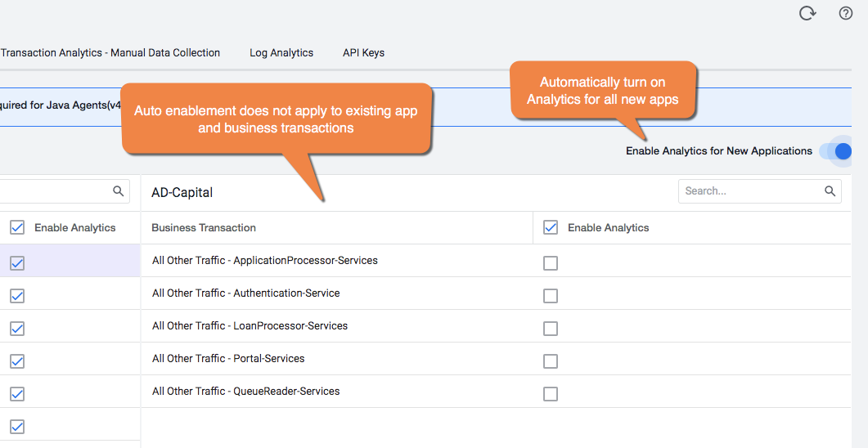Screen dimensions: 868x448
Task: Uncheck the highlighted first application row checkbox
Action: click(x=17, y=263)
